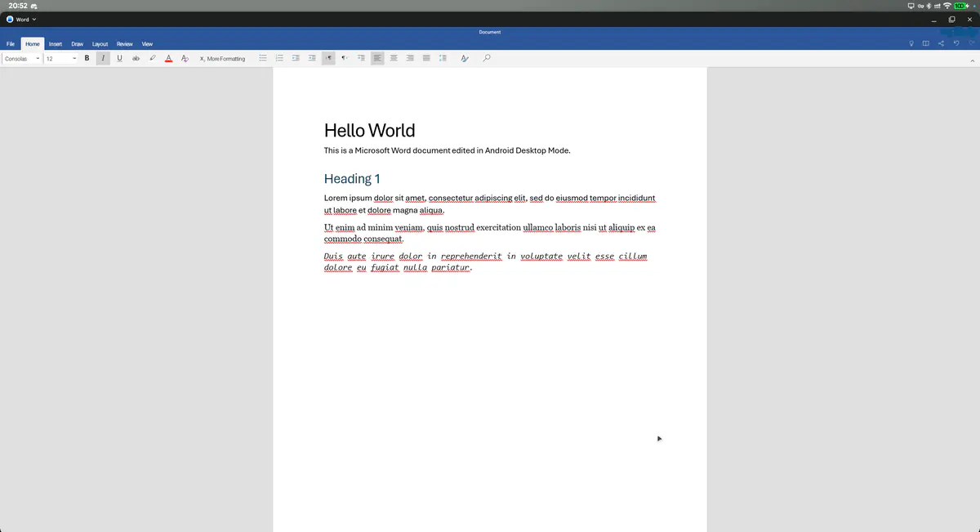Image resolution: width=980 pixels, height=532 pixels.
Task: Open the font size 12 dropdown
Action: [x=60, y=59]
